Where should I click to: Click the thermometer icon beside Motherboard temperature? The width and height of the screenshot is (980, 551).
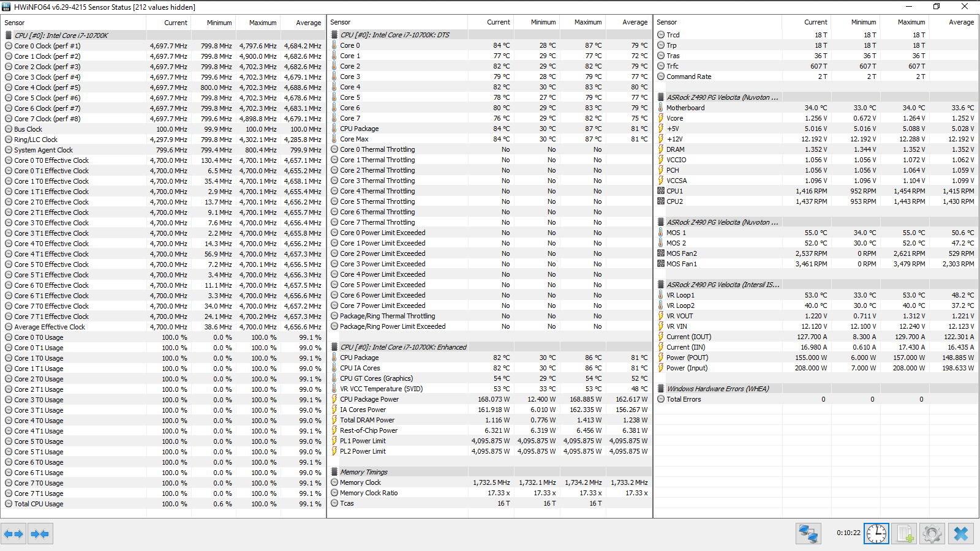pyautogui.click(x=661, y=108)
